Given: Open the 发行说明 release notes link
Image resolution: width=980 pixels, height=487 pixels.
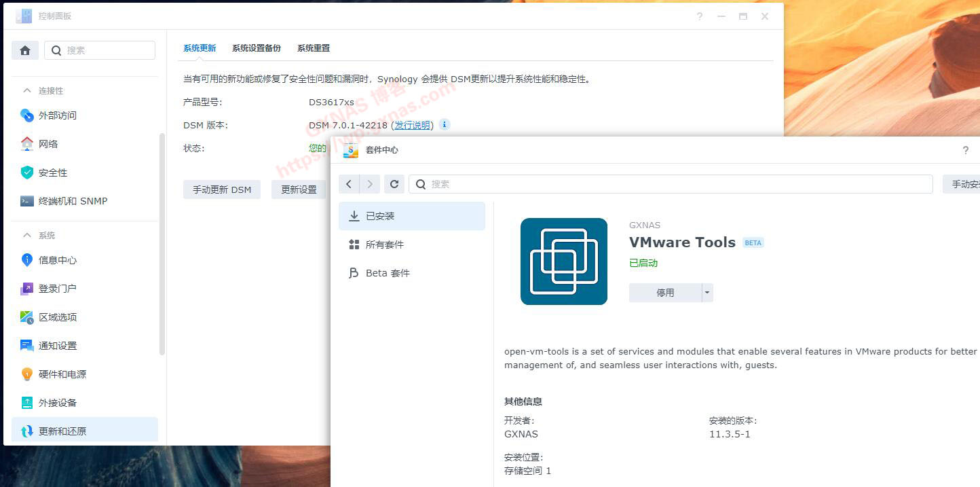Looking at the screenshot, I should tap(412, 125).
